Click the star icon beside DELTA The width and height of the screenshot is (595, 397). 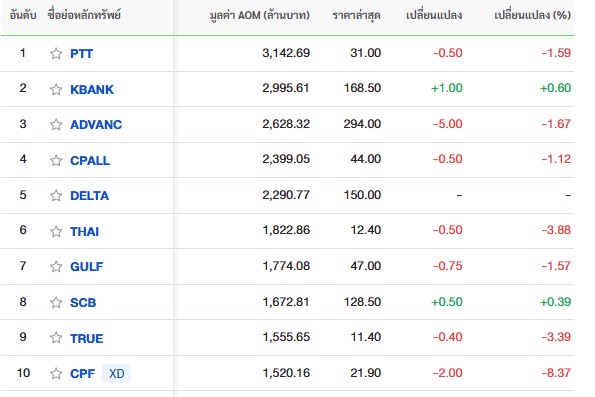coord(56,195)
